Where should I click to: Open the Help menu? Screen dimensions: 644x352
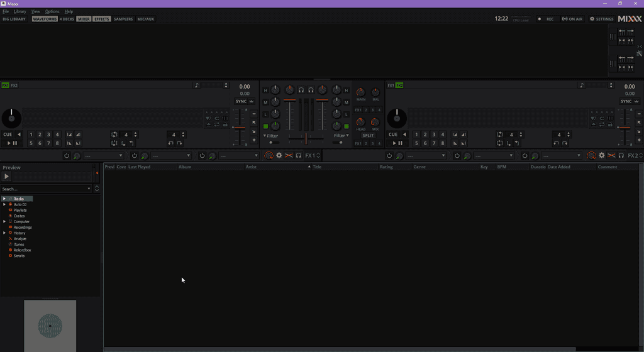(x=69, y=11)
